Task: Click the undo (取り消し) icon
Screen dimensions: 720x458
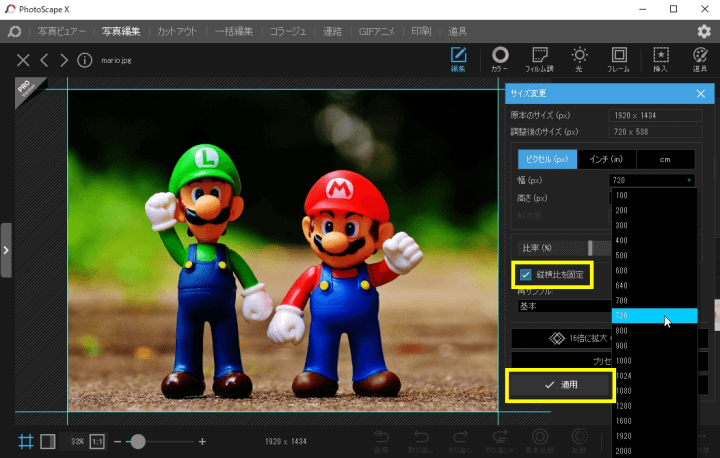Action: pyautogui.click(x=421, y=441)
